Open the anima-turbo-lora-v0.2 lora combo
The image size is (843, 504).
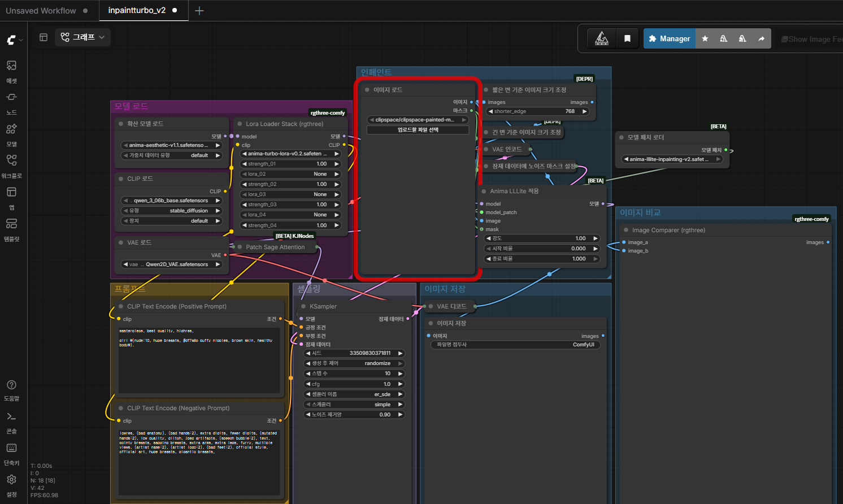click(x=290, y=154)
